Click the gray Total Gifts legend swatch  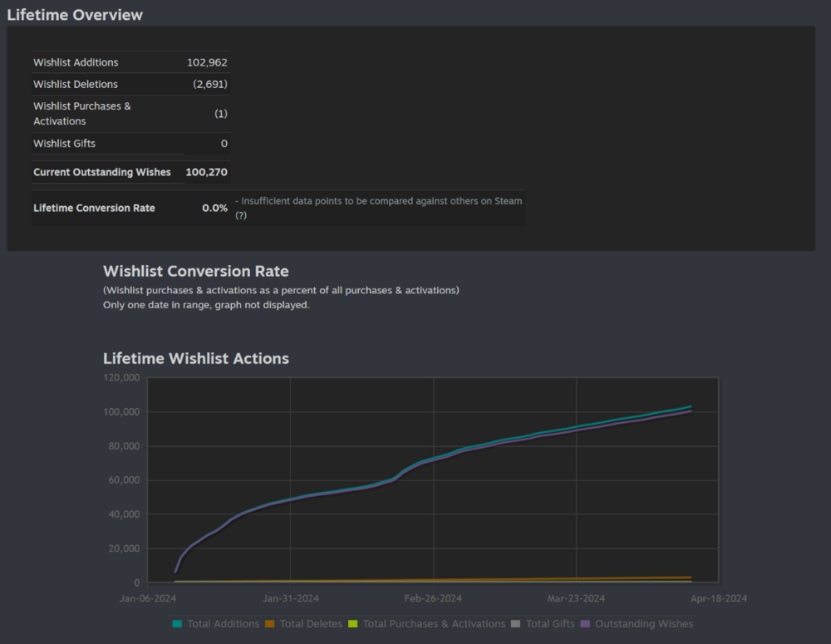(516, 624)
